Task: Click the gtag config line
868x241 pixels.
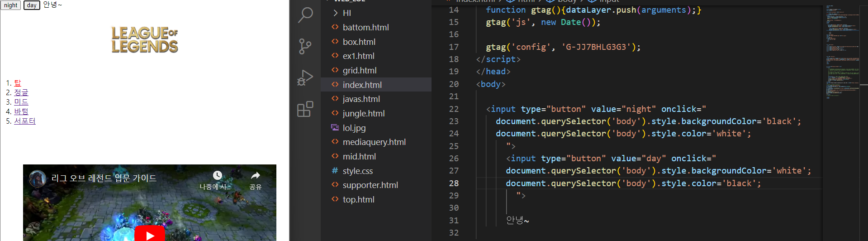Action: click(563, 47)
